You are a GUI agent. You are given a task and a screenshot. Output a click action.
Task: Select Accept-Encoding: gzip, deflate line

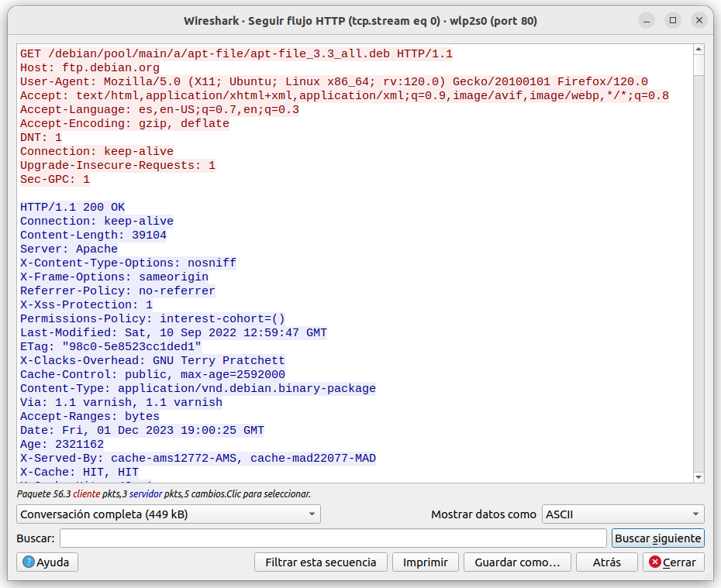[125, 124]
